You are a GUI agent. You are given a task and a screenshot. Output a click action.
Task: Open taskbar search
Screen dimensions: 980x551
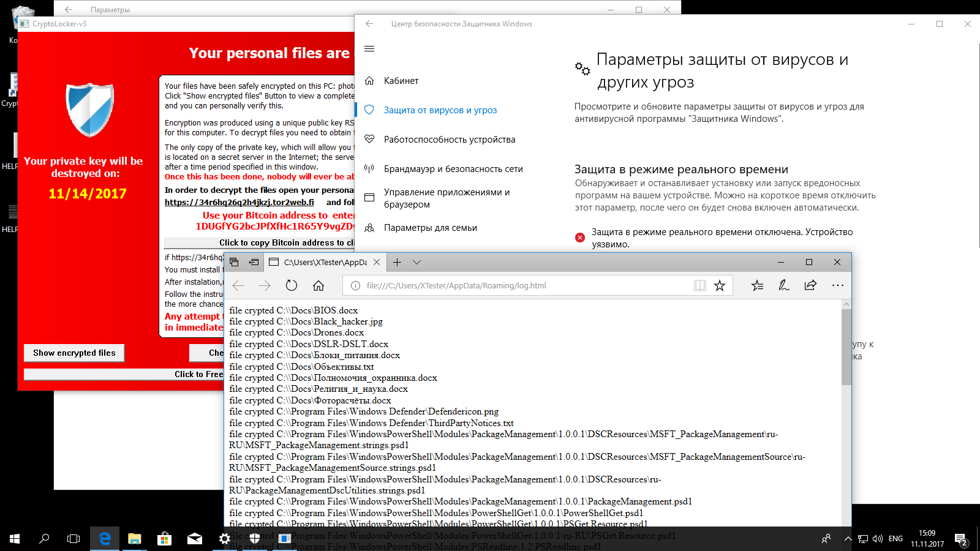[44, 539]
